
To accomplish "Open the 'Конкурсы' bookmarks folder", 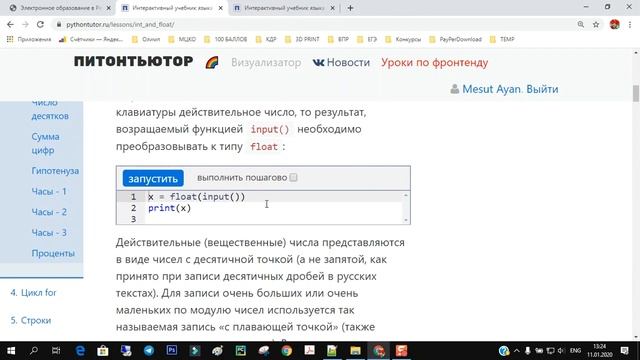I will [x=403, y=39].
